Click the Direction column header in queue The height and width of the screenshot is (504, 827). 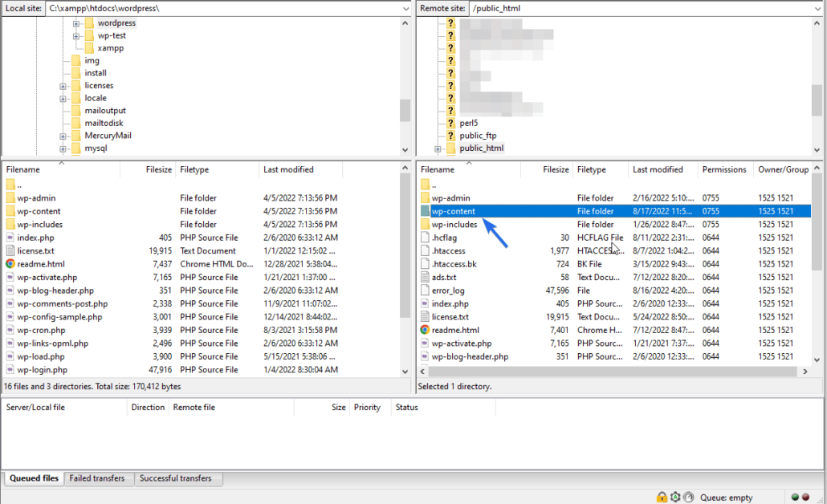(x=148, y=408)
